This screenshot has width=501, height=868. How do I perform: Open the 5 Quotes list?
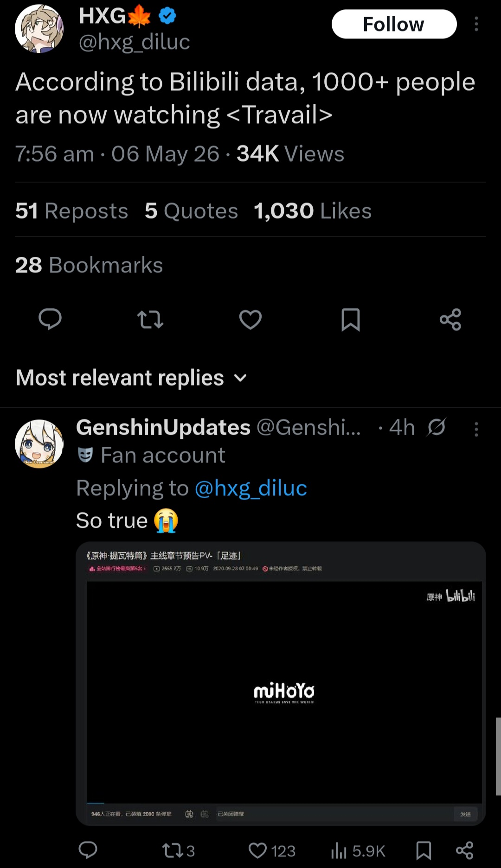coord(191,211)
